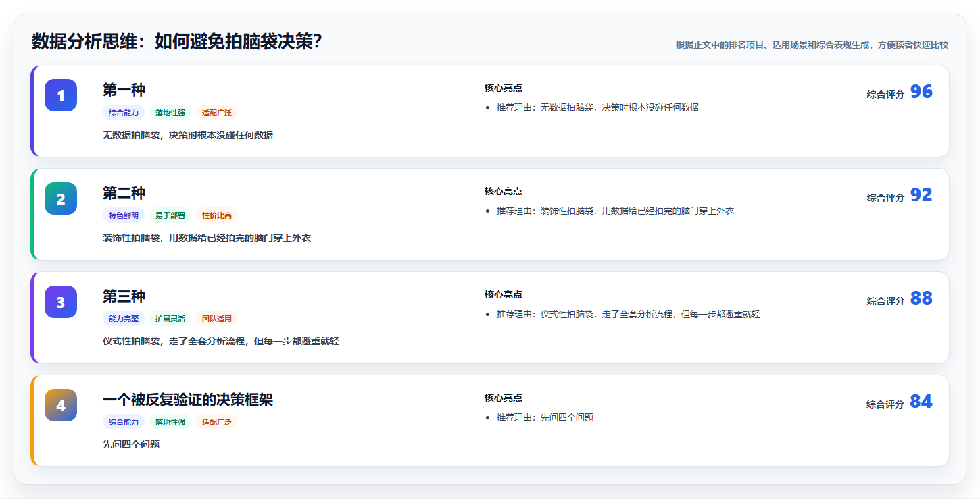Click the score value 96
Viewport: 980px width, 499px height.
[921, 91]
